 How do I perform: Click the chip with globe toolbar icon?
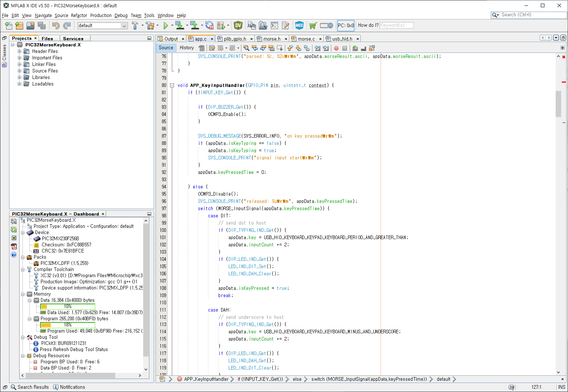(326, 25)
